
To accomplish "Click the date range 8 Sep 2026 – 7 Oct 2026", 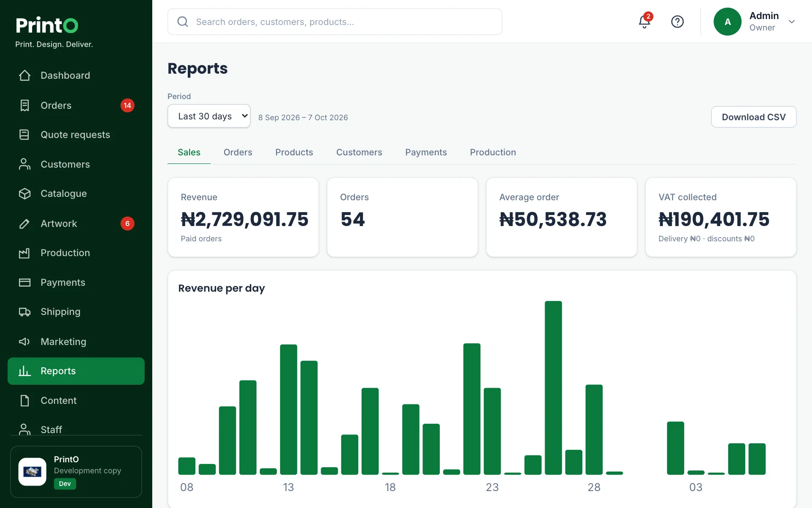I will [x=303, y=118].
